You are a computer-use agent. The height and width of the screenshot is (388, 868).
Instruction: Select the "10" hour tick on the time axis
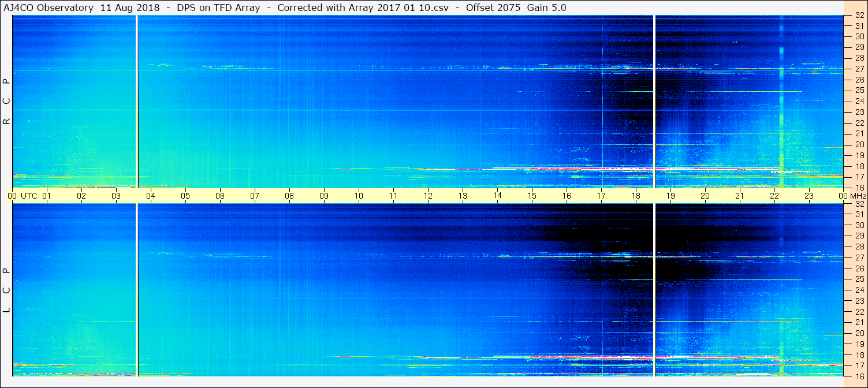(359, 196)
